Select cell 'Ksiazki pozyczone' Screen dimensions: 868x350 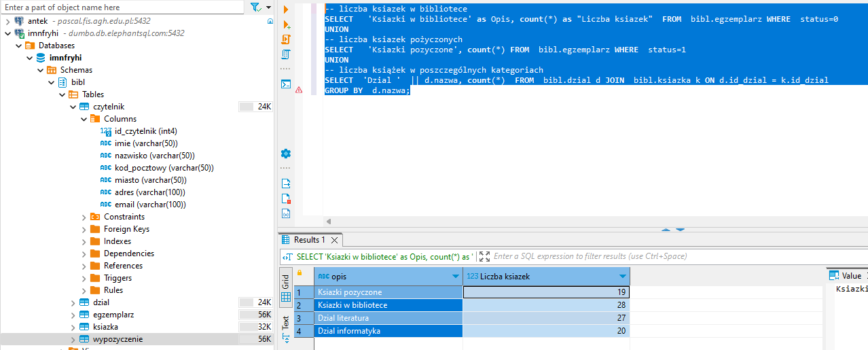(x=388, y=292)
